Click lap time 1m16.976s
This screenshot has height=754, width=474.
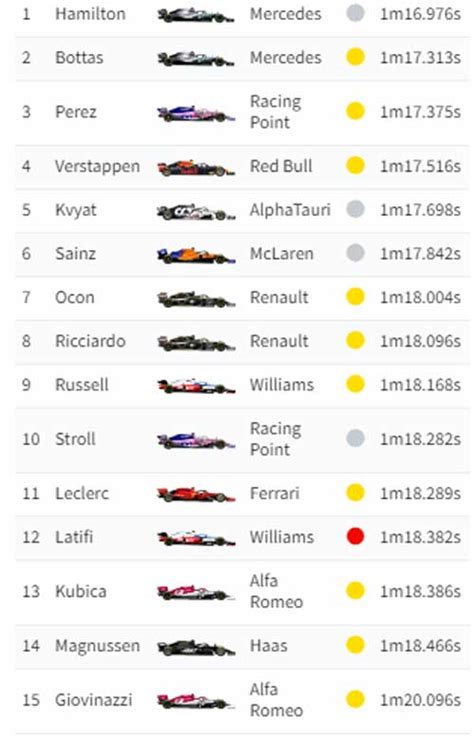(x=420, y=14)
